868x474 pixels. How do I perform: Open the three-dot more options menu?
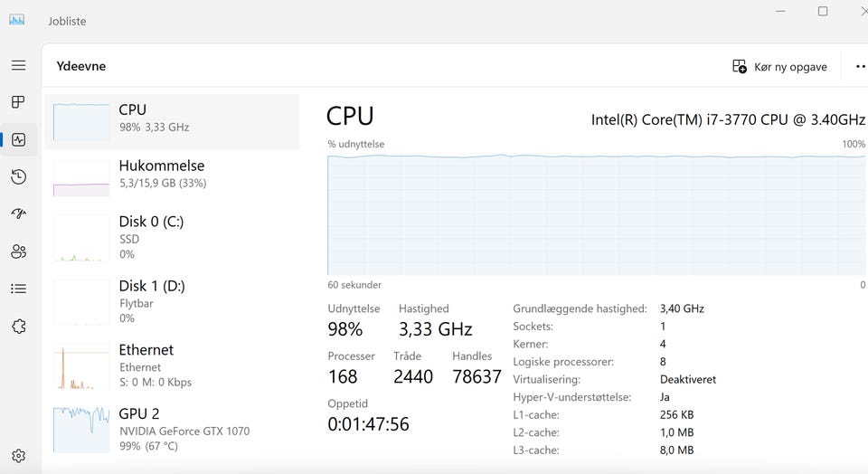[x=860, y=66]
